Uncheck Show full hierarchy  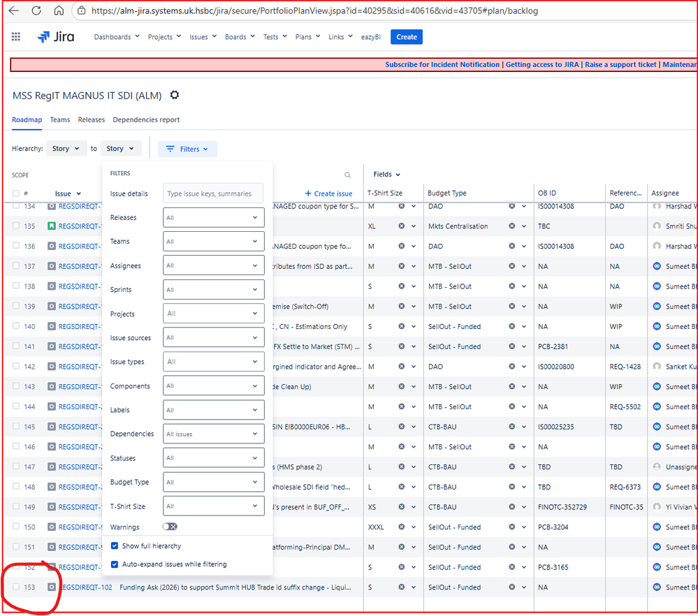pos(115,545)
